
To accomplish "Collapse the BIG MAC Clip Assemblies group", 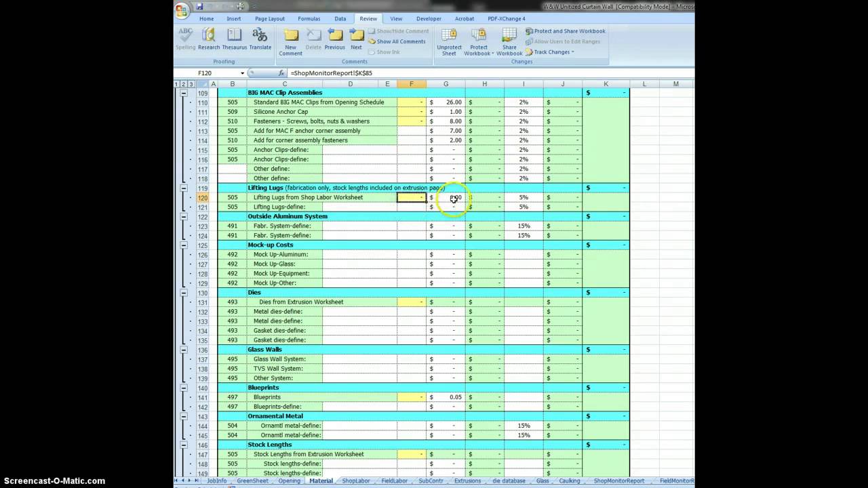I will tap(184, 93).
